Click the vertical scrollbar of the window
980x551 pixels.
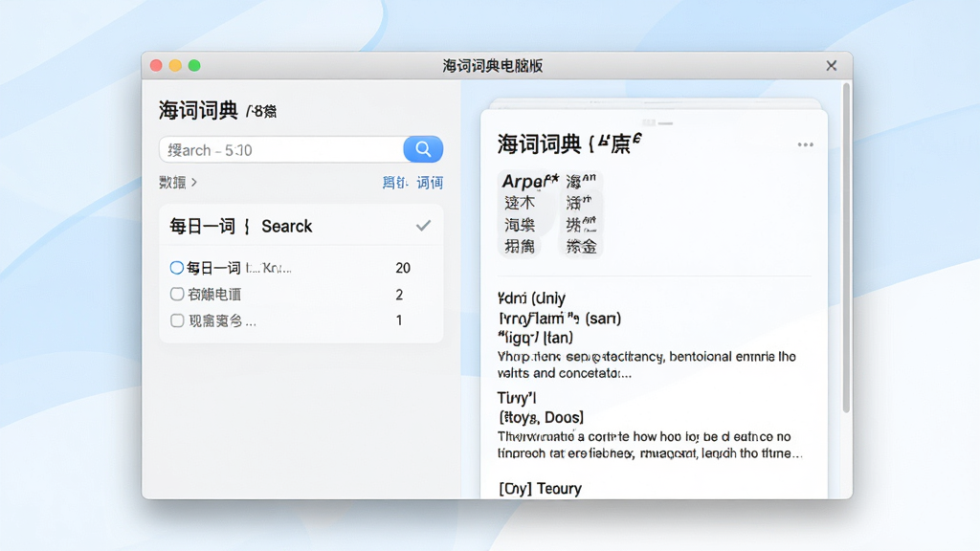tap(846, 248)
